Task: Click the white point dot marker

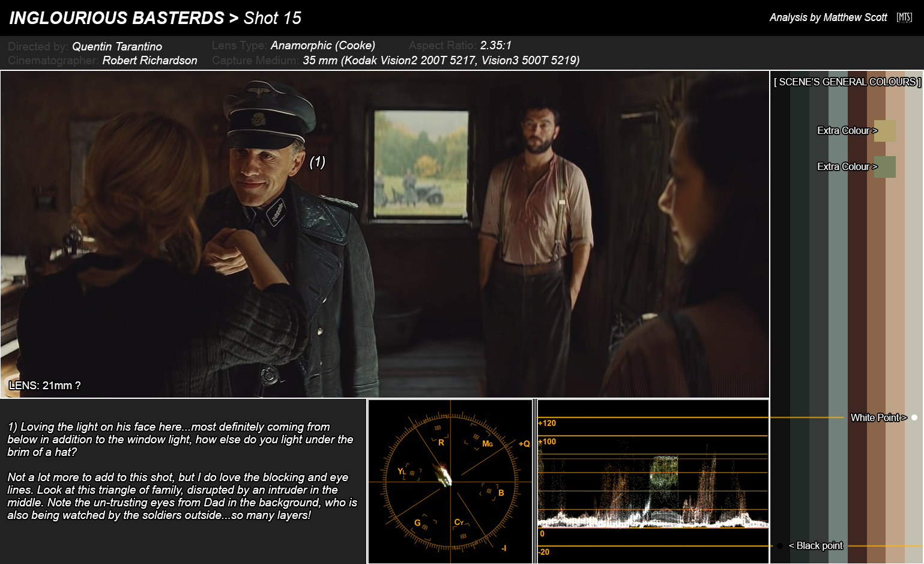Action: coord(914,417)
